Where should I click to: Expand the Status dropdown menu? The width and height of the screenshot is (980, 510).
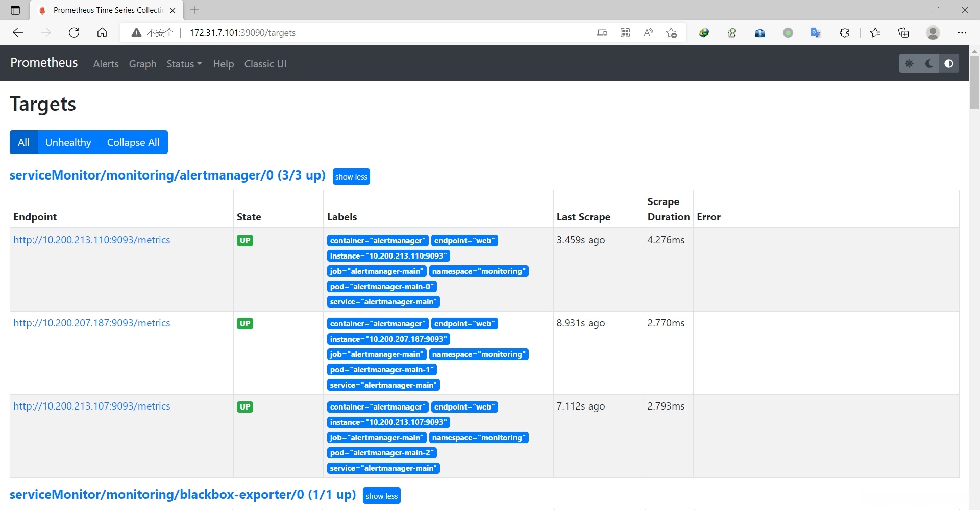click(x=184, y=64)
